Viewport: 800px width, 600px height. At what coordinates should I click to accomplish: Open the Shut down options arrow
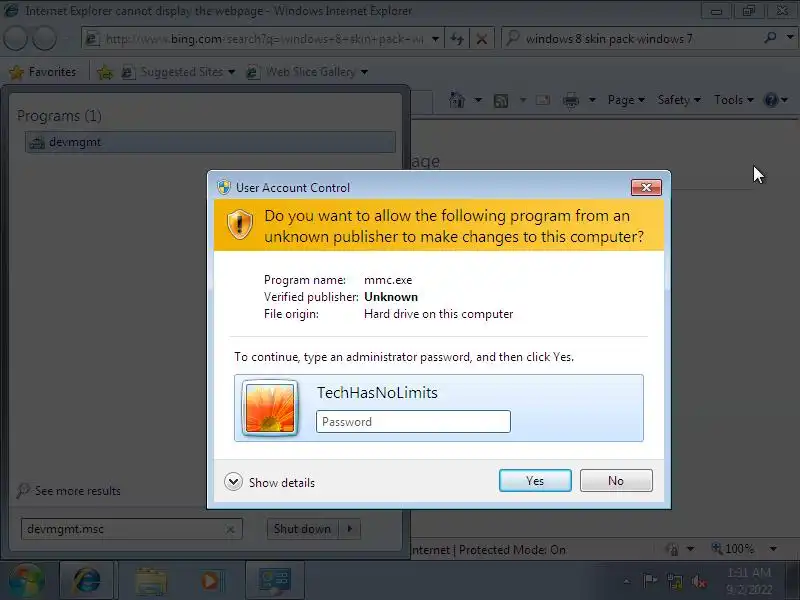tap(349, 529)
